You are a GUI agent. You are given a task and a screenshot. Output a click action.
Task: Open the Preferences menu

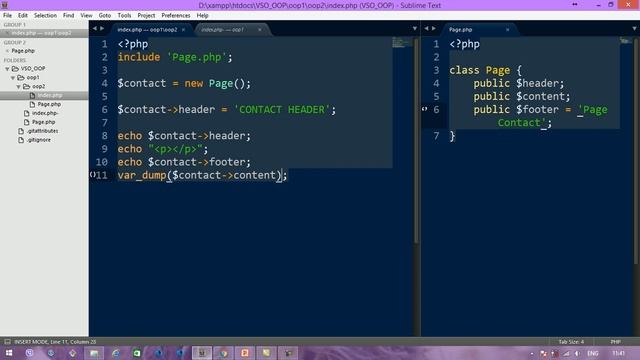coord(176,16)
